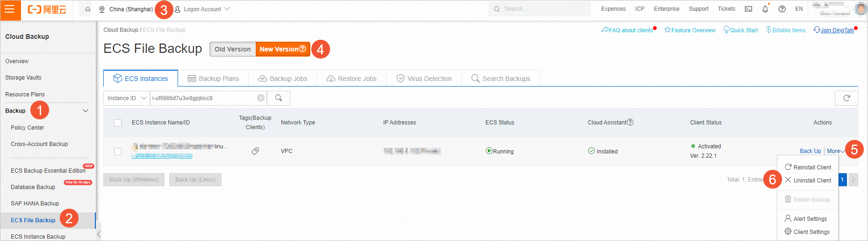Open Policy Center
Viewport: 868px width, 241px height.
click(x=28, y=128)
